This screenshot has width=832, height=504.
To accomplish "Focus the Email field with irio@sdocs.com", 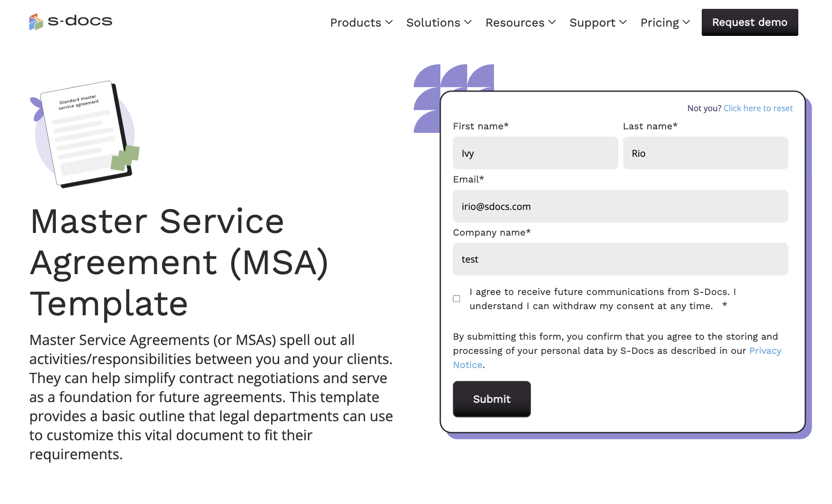I will [620, 206].
